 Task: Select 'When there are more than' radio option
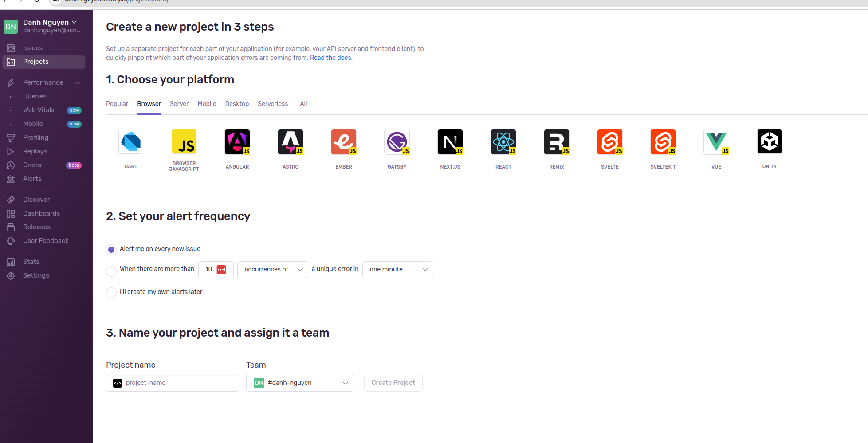tap(111, 271)
